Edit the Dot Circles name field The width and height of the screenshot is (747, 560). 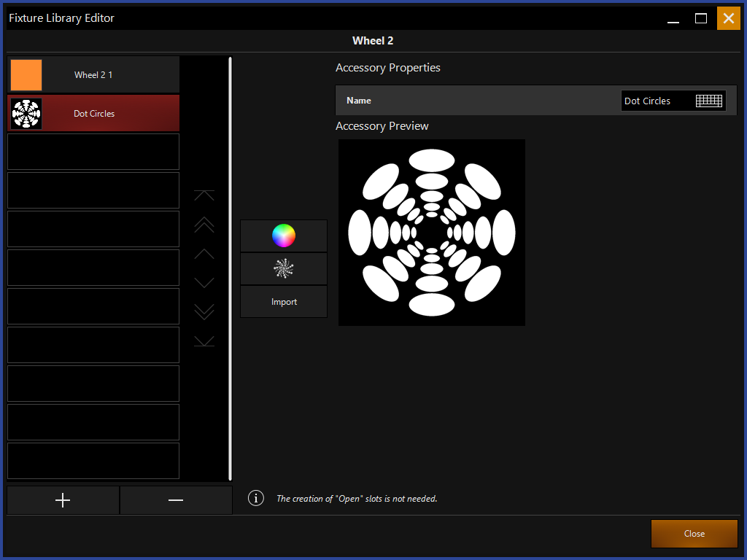click(655, 101)
